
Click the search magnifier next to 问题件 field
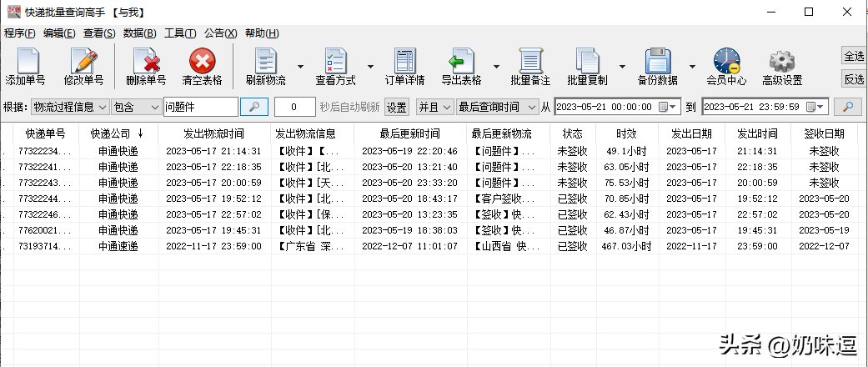(x=254, y=107)
